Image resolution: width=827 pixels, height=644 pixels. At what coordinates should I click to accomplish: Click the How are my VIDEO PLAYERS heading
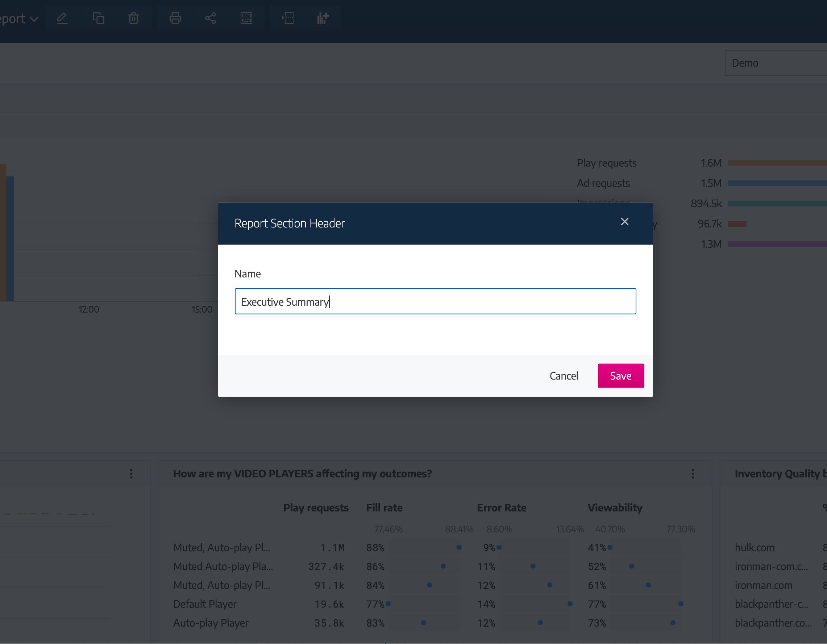pyautogui.click(x=302, y=474)
